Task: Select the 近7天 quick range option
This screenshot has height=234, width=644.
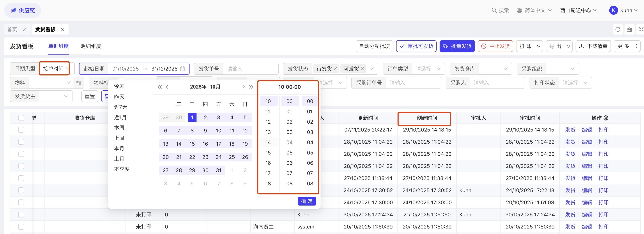Action: coord(121,107)
